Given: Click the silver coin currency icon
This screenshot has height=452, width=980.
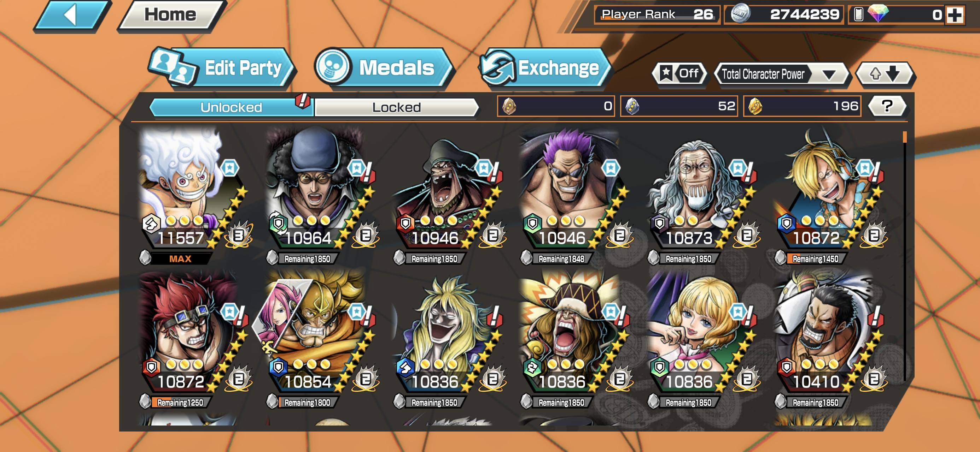Looking at the screenshot, I should click(x=740, y=14).
